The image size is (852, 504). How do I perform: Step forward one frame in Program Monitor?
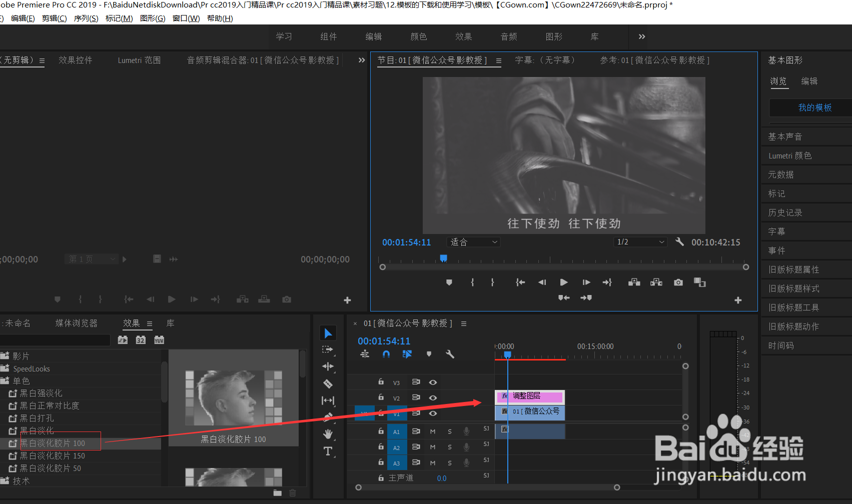(586, 282)
